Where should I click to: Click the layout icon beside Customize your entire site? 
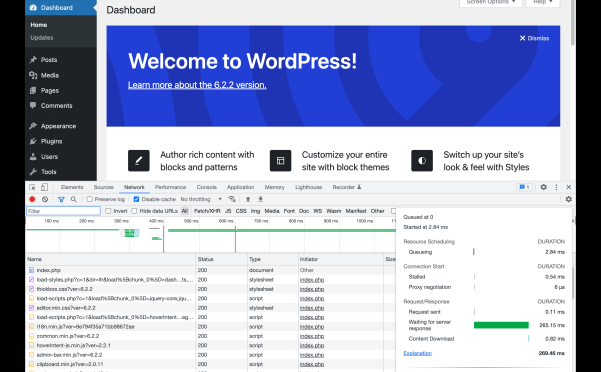[281, 161]
